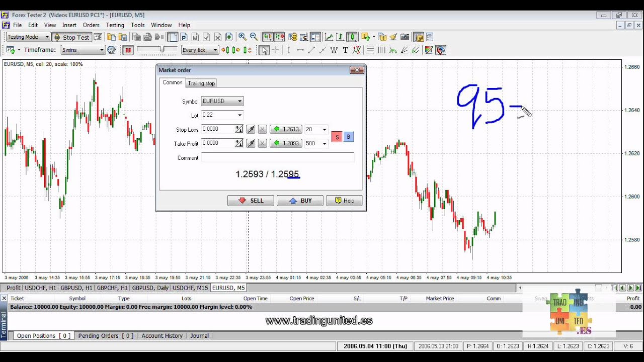This screenshot has height=362, width=644.
Task: Click the Comment input field
Action: click(278, 158)
